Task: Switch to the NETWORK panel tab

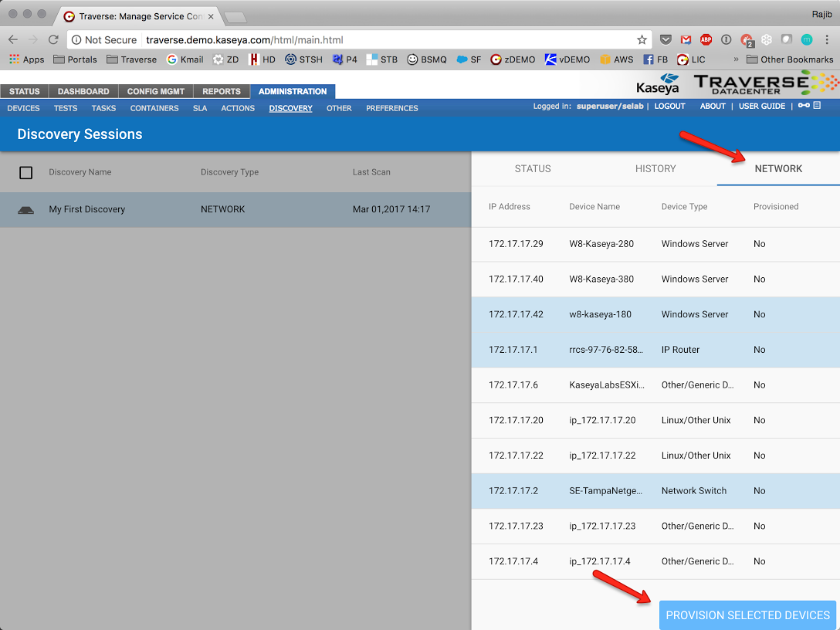Action: tap(778, 169)
